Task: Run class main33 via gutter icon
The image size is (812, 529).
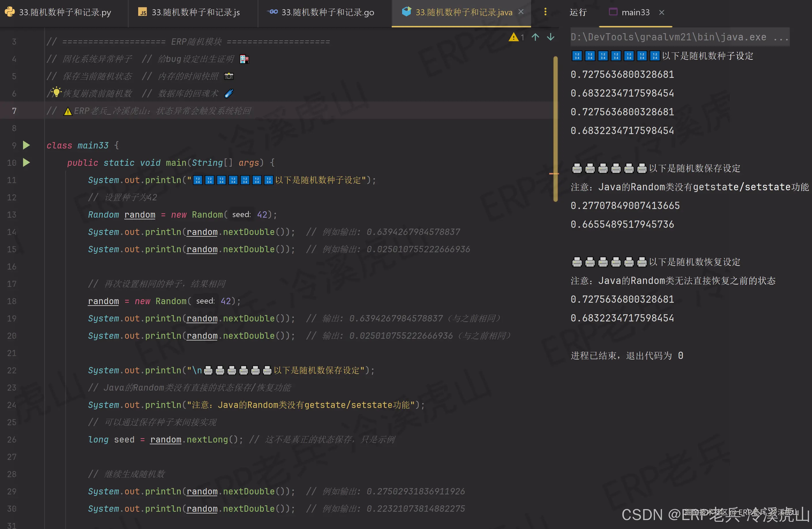Action: coord(26,145)
